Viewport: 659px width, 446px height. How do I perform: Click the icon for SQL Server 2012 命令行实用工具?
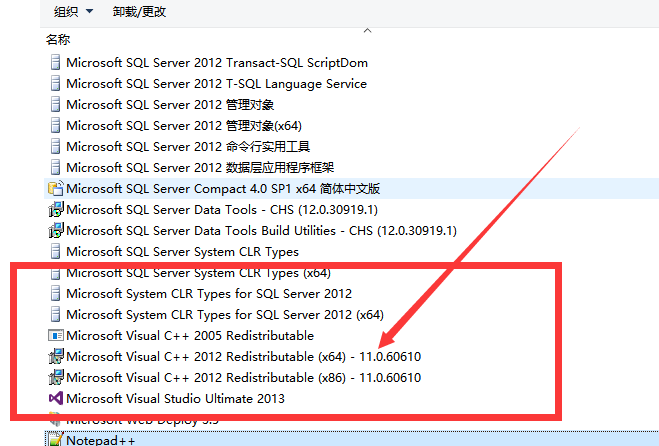(55, 146)
